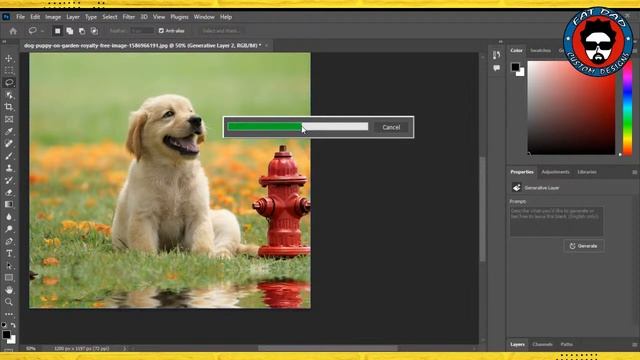This screenshot has height=360, width=640.
Task: Collapse the right panel dock arrows
Action: click(500, 42)
